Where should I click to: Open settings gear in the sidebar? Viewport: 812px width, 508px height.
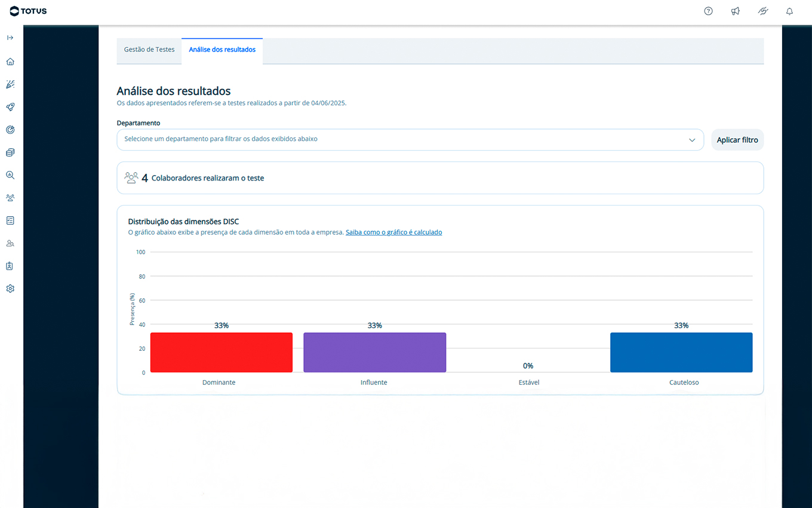click(x=10, y=289)
